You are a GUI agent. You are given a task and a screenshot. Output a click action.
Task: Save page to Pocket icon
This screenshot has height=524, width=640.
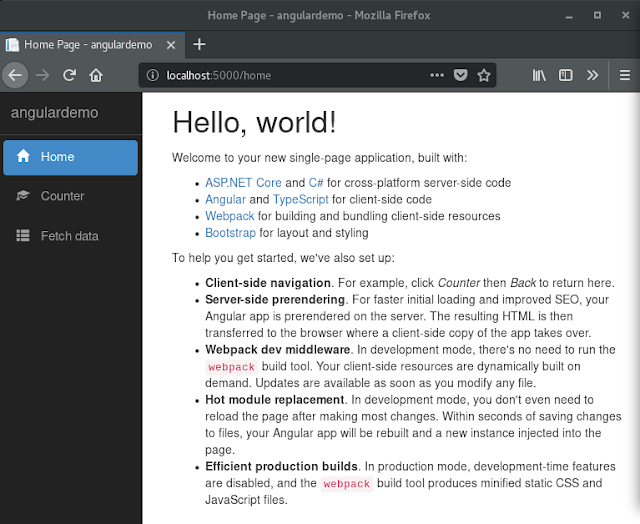click(x=461, y=75)
